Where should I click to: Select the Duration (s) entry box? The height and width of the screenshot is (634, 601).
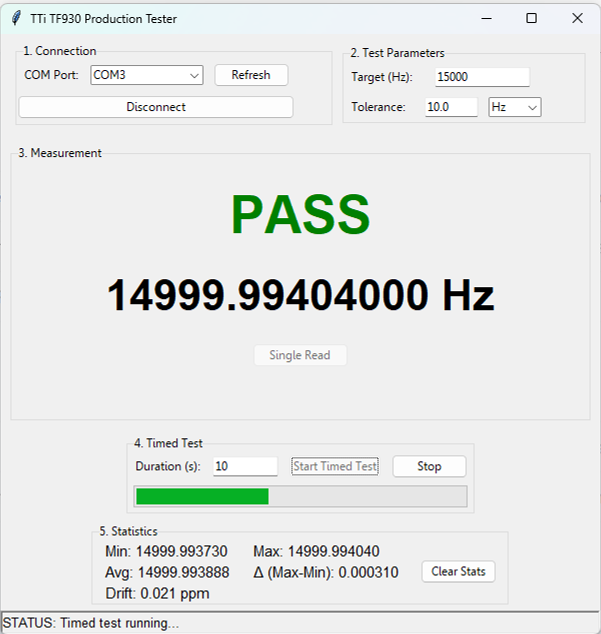(x=245, y=466)
